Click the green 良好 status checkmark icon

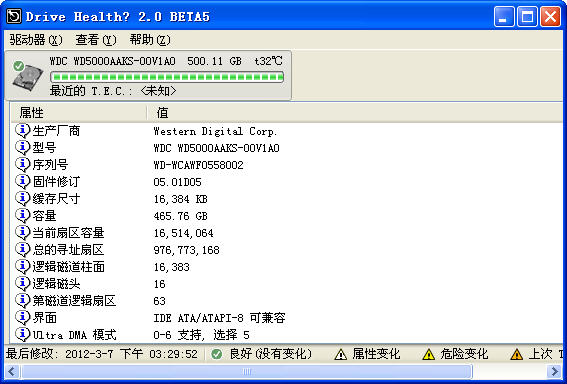[217, 354]
